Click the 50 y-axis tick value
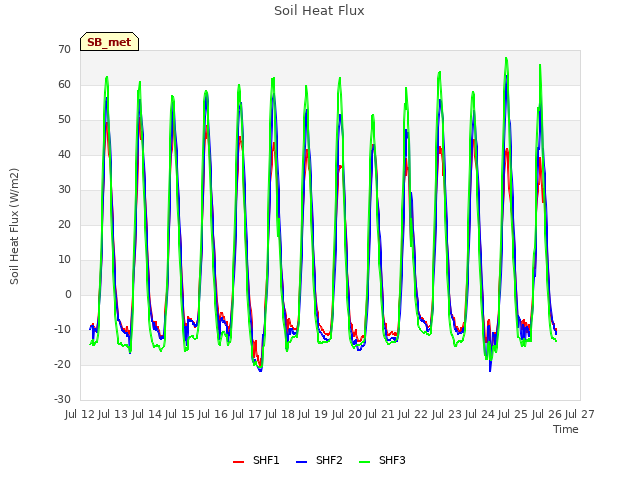The image size is (640, 480). coord(64,120)
